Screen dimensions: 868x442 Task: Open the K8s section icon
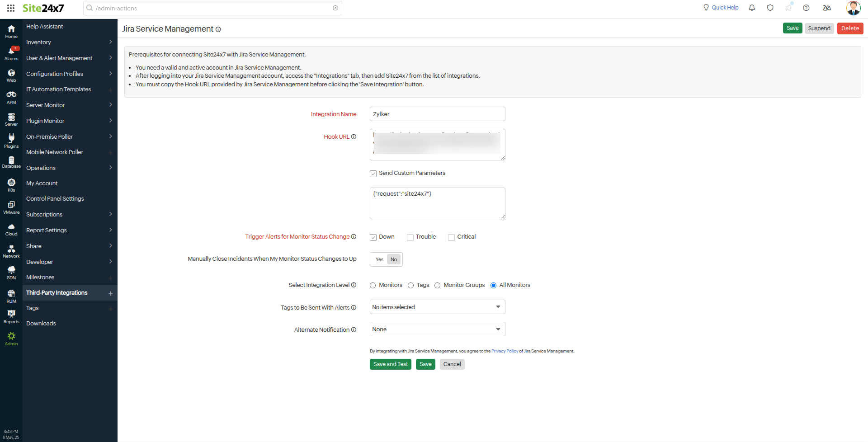[x=11, y=184]
